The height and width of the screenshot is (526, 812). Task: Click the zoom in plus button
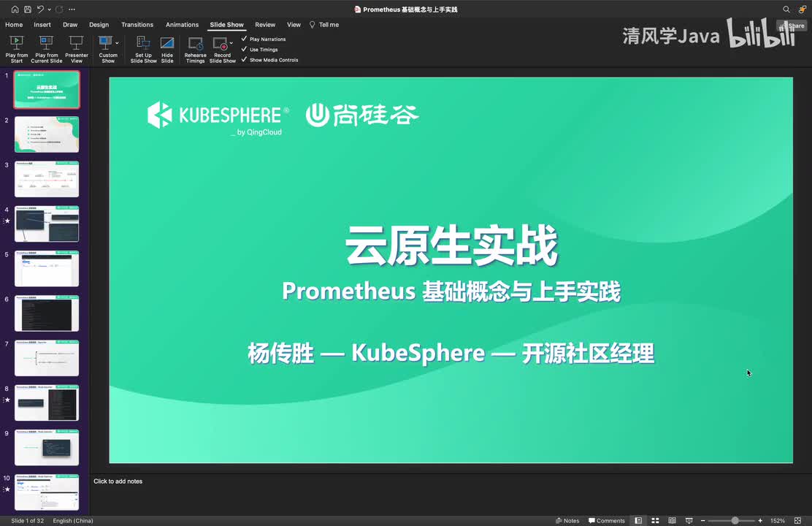click(760, 521)
